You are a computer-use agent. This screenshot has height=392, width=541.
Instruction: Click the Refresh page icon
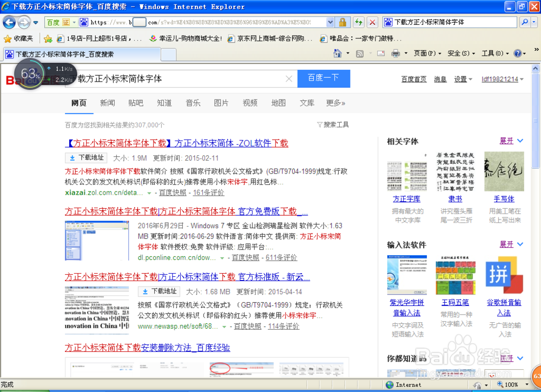(359, 22)
